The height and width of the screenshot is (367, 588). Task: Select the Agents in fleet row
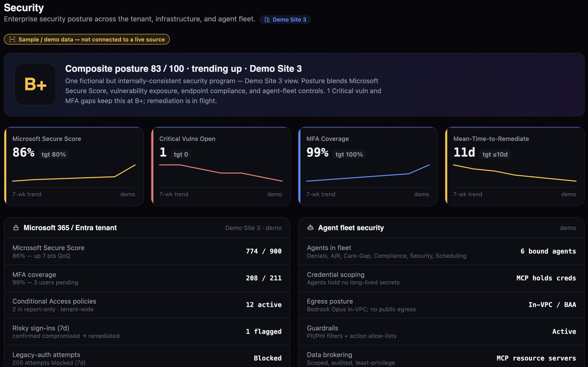pyautogui.click(x=441, y=252)
